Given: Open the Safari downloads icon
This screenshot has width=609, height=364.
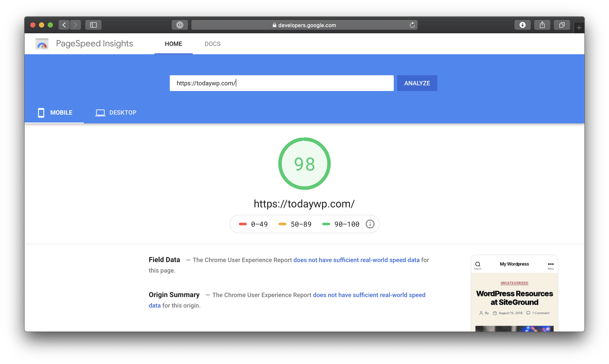Looking at the screenshot, I should (x=522, y=25).
